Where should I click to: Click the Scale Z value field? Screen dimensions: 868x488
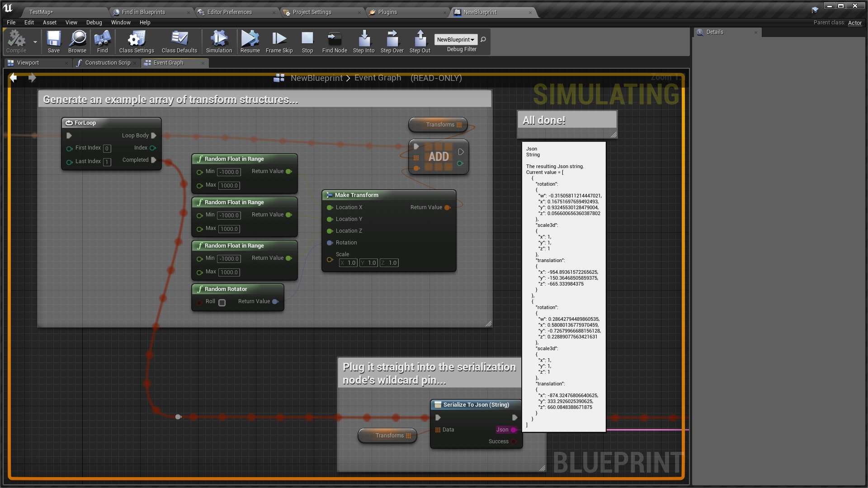click(x=389, y=263)
